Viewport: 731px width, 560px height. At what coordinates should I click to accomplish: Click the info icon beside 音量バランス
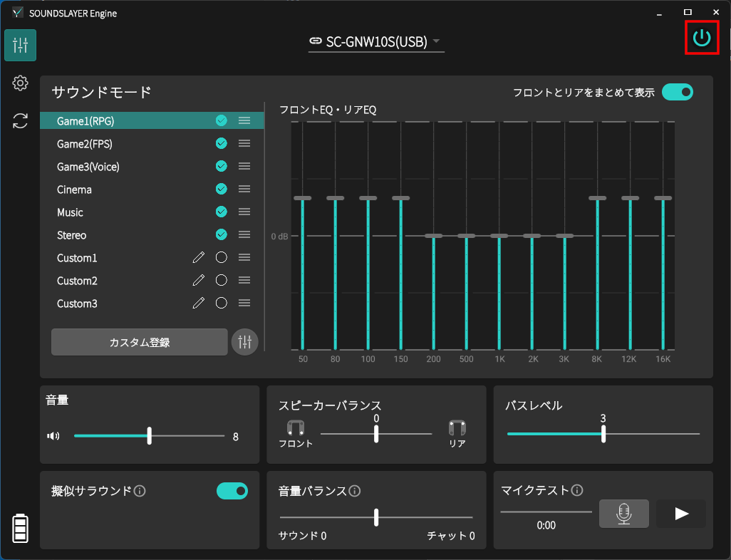[x=355, y=491]
